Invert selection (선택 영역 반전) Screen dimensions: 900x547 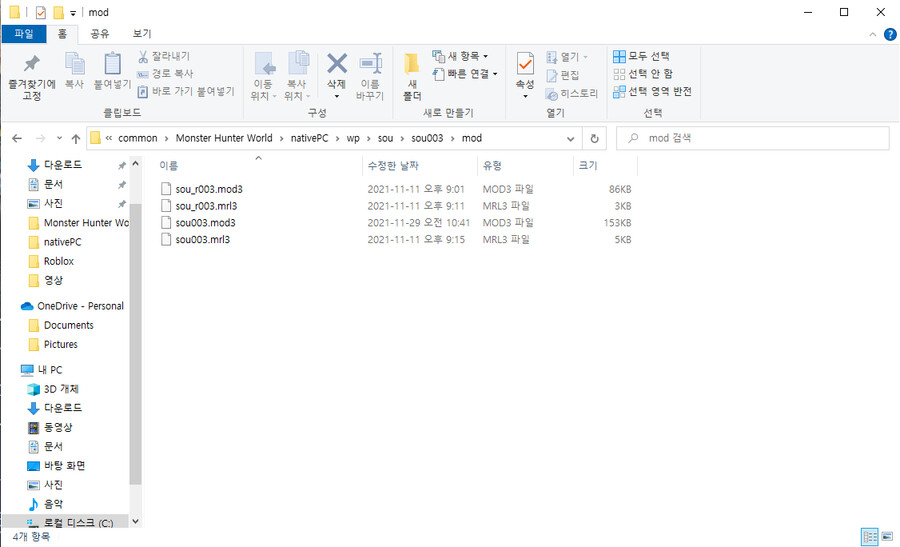(x=653, y=91)
